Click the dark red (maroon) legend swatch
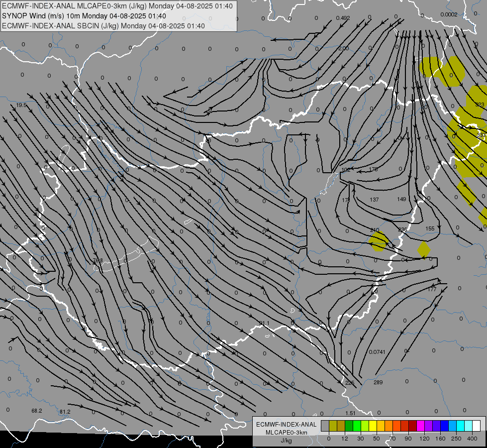Viewport: 487px width, 448px height. pyautogui.click(x=413, y=426)
